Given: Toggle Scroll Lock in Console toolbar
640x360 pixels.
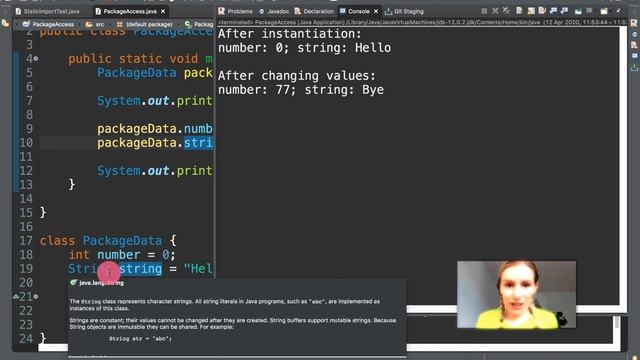Looking at the screenshot, I should (531, 11).
